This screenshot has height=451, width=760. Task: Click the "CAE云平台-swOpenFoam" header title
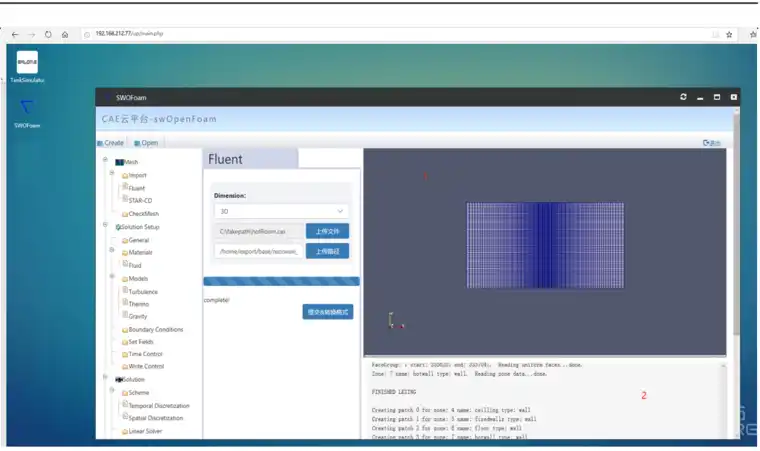click(x=159, y=119)
